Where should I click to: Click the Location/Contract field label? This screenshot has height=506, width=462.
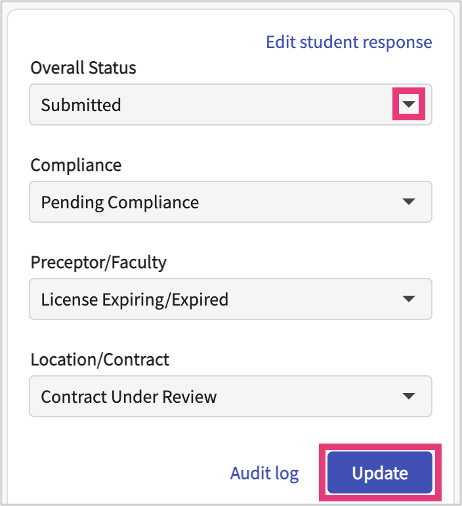pyautogui.click(x=100, y=360)
